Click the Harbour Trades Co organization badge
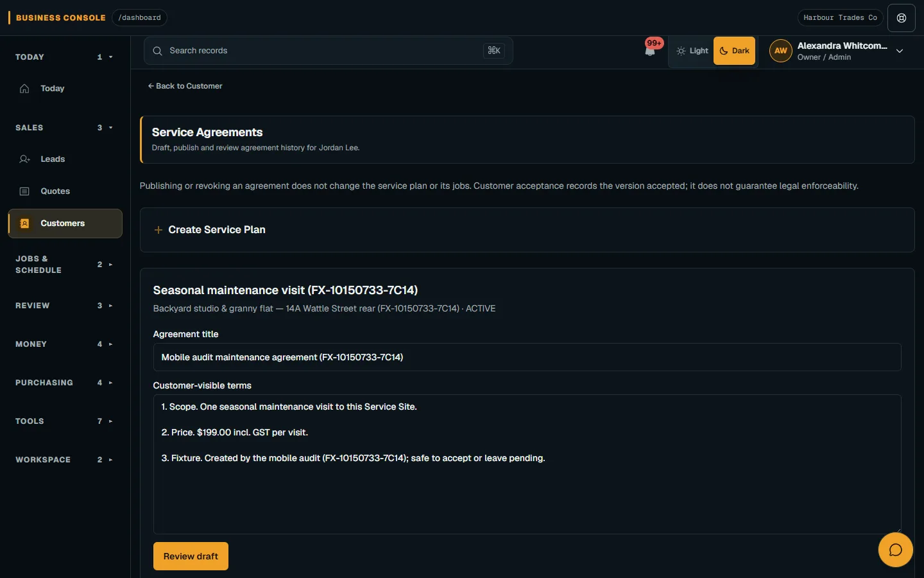The width and height of the screenshot is (924, 578). 840,18
